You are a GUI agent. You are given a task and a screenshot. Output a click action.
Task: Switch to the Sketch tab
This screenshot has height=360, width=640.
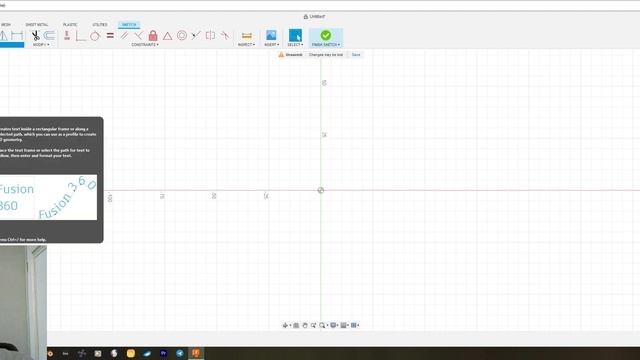click(129, 25)
